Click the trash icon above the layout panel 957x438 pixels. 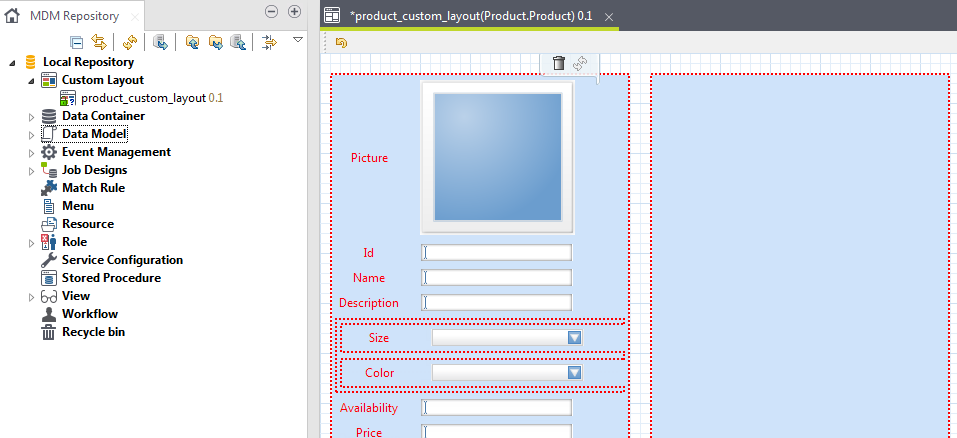[x=558, y=63]
